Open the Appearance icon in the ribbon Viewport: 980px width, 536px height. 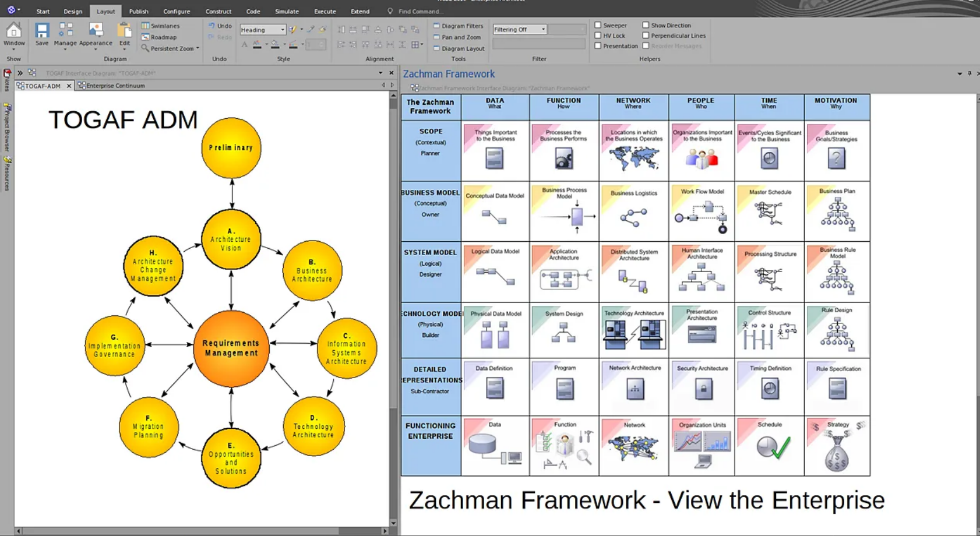[x=96, y=30]
